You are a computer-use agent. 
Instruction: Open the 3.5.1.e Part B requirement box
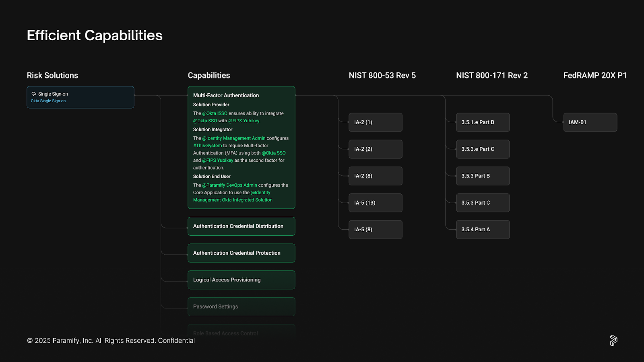(x=483, y=122)
